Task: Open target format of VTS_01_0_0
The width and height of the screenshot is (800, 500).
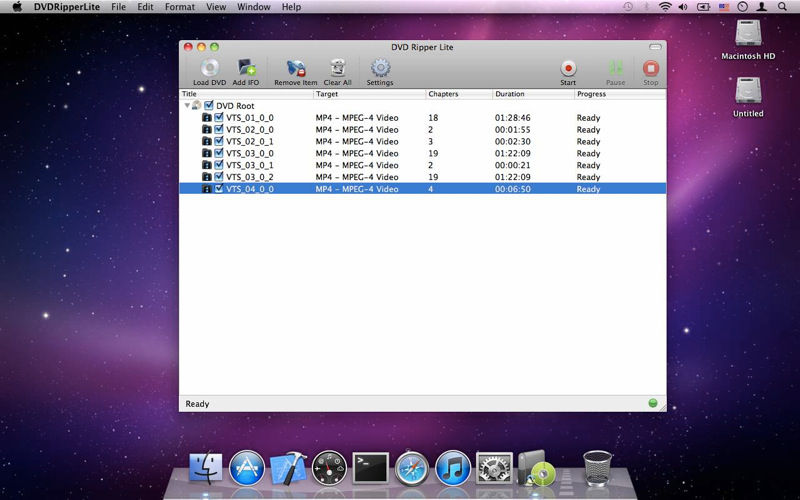Action: click(x=357, y=117)
